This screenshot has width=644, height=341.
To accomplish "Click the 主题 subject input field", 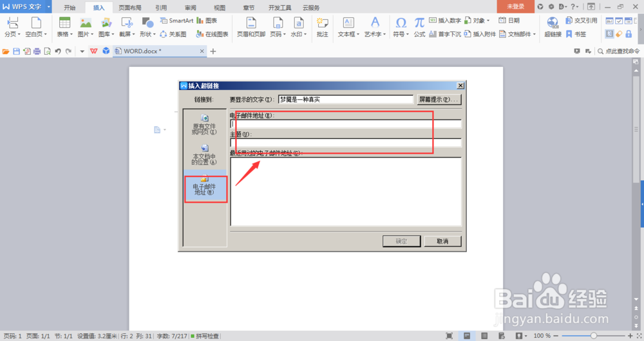I will pos(346,143).
